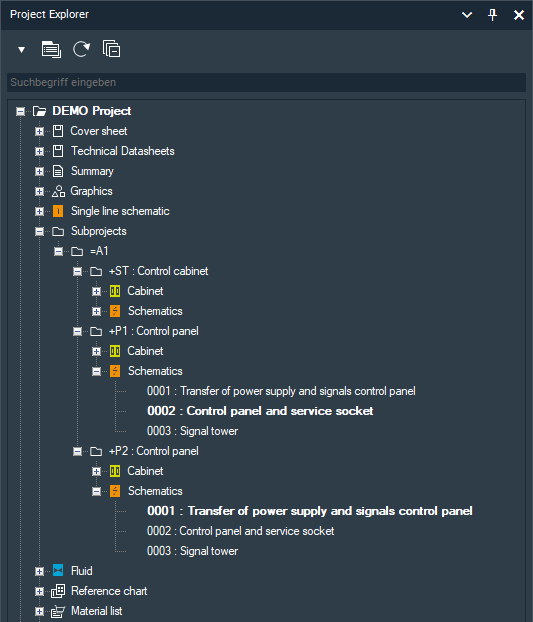Select 0003 : Signal tower under +P2
This screenshot has height=622, width=533.
pos(192,551)
